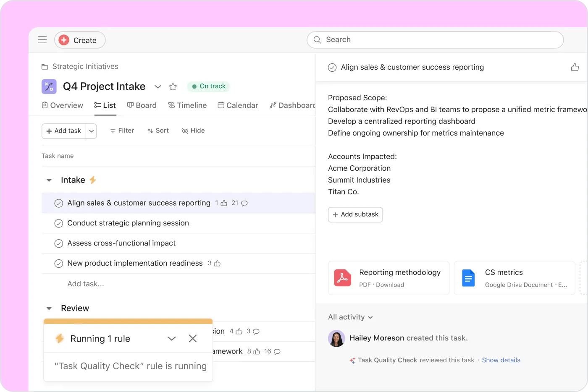Open the hamburger sidebar menu
The image size is (588, 392).
click(42, 40)
